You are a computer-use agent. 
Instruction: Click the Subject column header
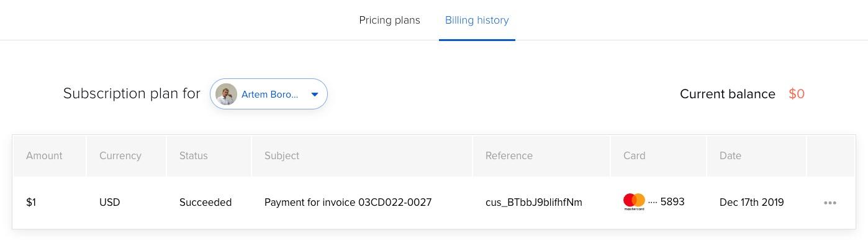click(x=282, y=155)
